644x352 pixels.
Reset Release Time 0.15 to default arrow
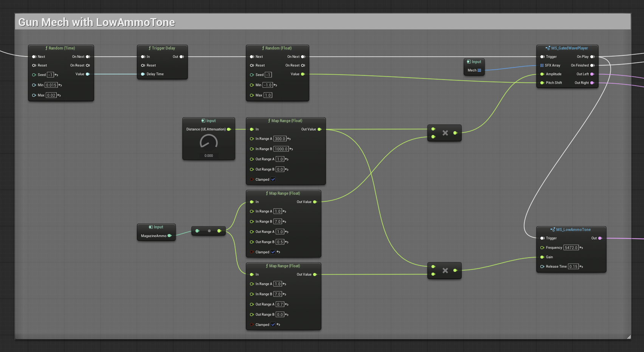[581, 267]
